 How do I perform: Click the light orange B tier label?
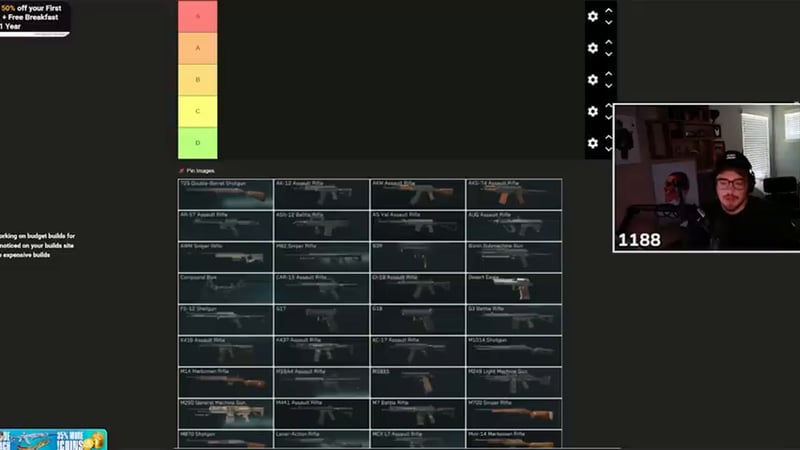click(x=197, y=80)
